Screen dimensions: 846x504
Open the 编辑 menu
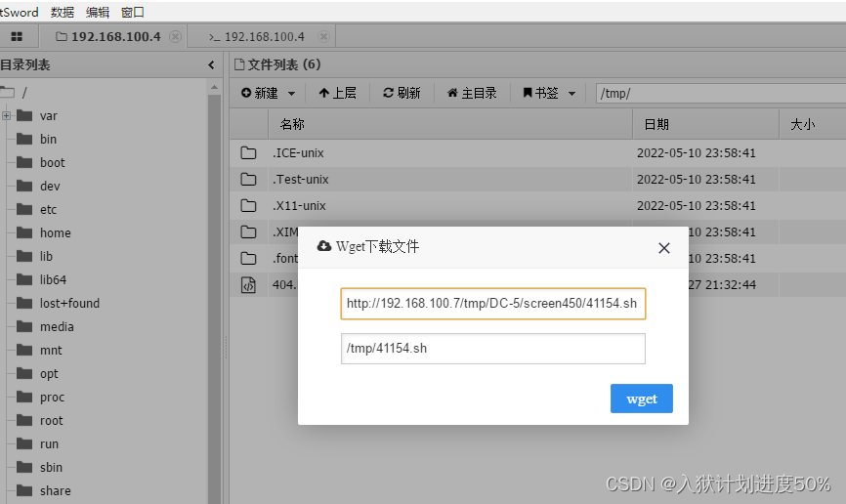point(97,12)
